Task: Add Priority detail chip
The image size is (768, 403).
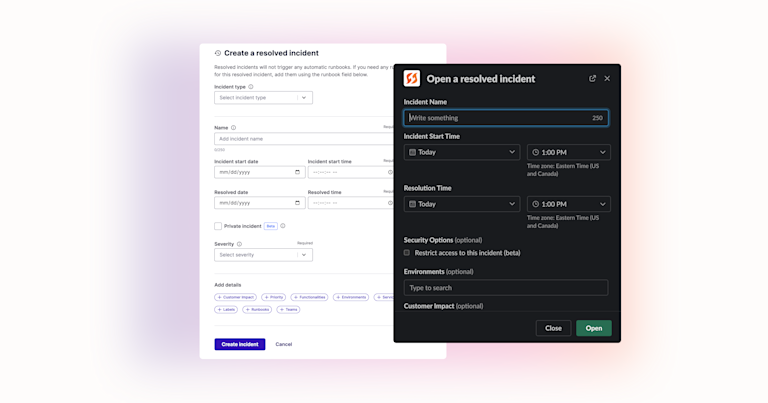Action: coord(274,297)
